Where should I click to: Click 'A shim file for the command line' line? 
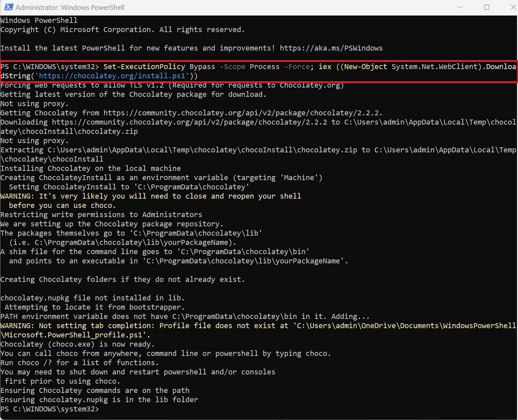[155, 252]
